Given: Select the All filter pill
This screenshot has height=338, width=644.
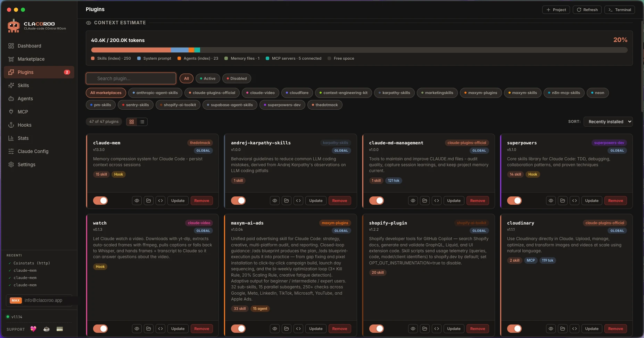Looking at the screenshot, I should [x=187, y=78].
